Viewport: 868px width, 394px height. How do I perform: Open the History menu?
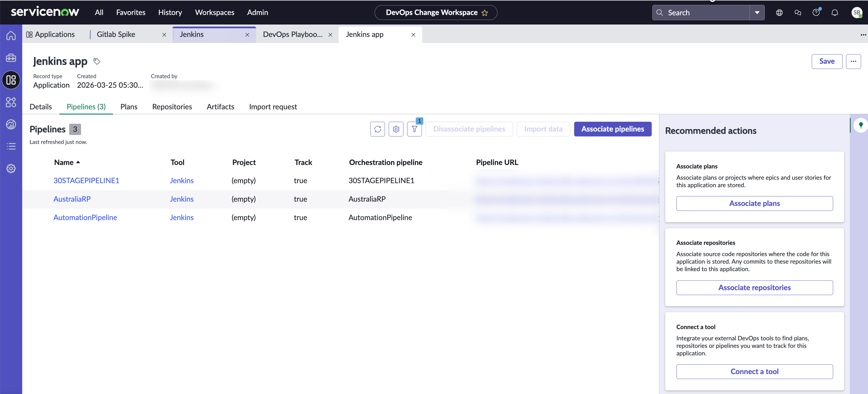[170, 12]
